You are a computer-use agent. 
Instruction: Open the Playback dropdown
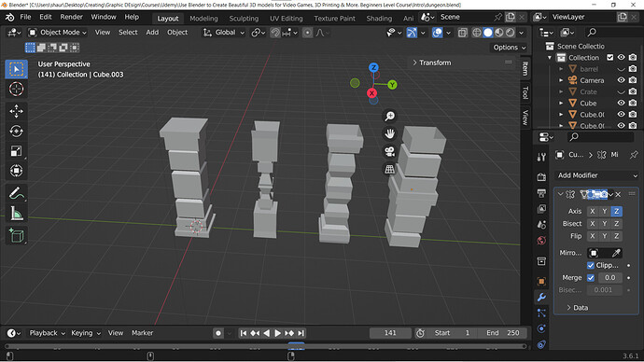(47, 333)
